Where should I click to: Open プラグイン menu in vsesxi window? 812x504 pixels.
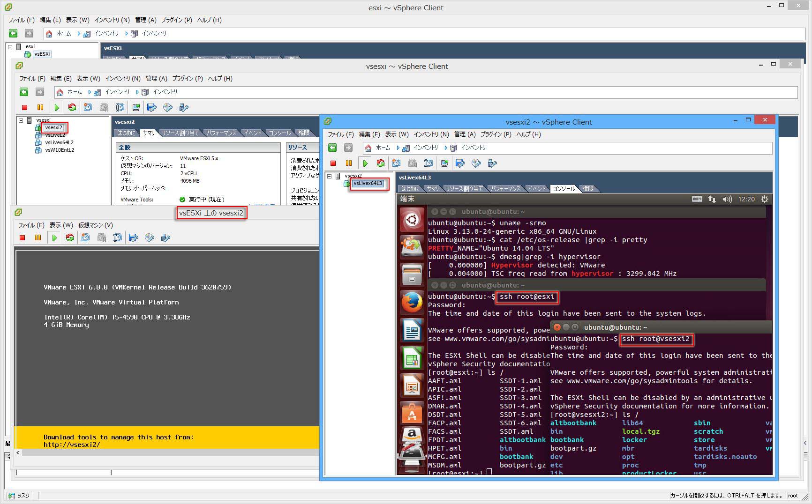pyautogui.click(x=187, y=78)
